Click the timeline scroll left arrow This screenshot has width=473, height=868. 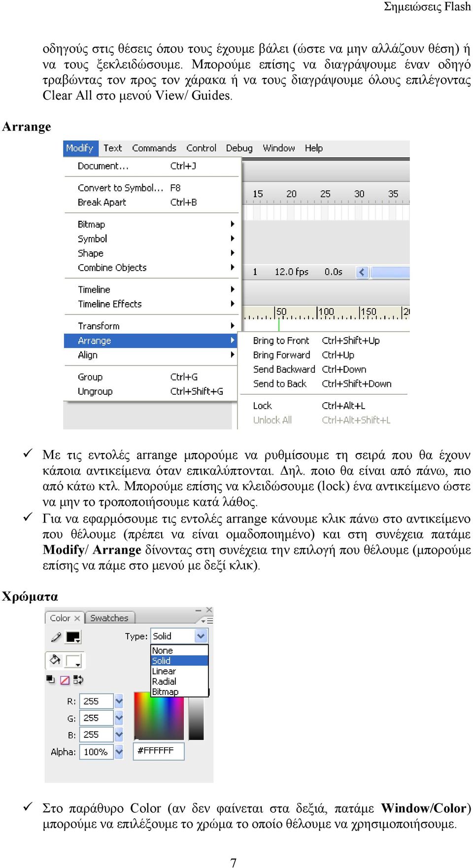click(x=362, y=272)
